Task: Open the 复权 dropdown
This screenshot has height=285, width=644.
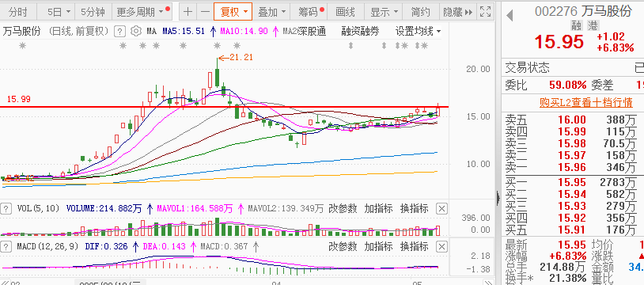Action: tap(233, 12)
